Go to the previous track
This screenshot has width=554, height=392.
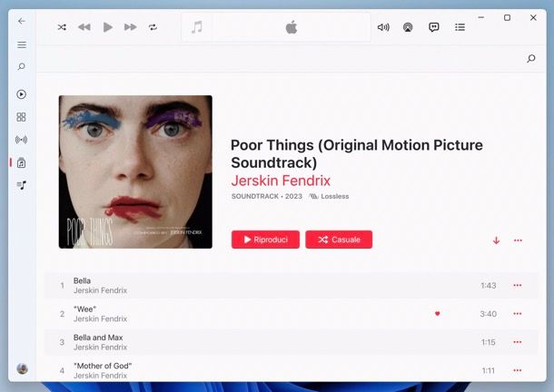pos(84,27)
